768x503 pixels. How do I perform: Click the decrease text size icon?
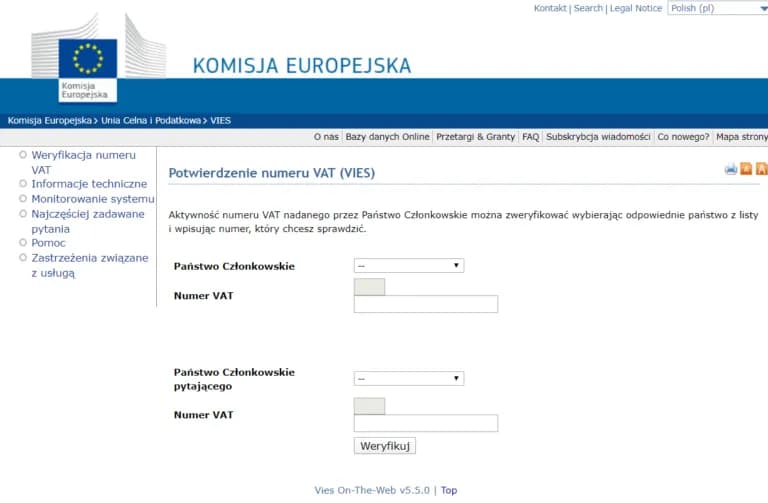(x=746, y=169)
